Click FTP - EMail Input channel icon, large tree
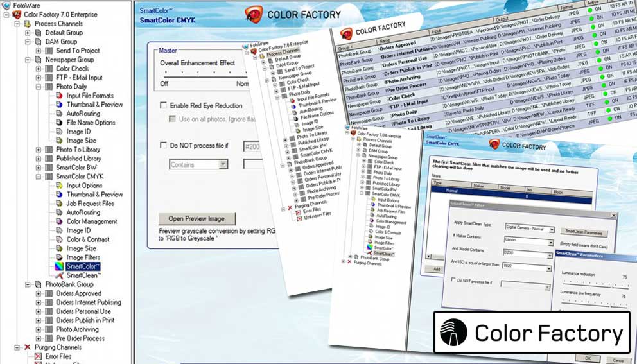The image size is (637, 364). [49, 78]
